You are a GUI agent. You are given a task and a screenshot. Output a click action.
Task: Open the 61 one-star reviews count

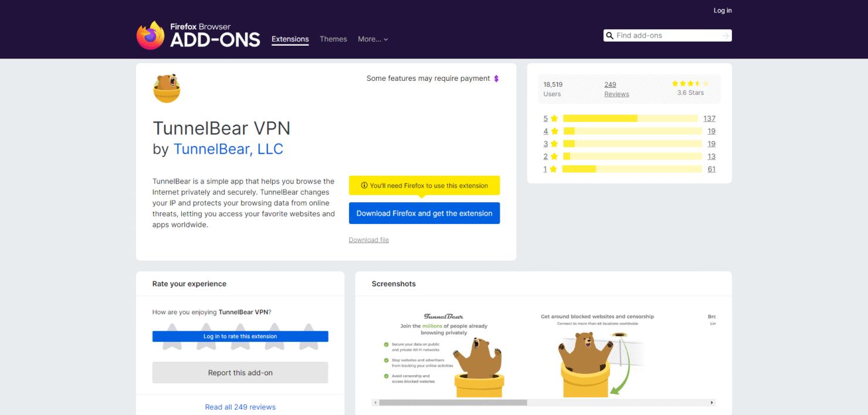click(x=711, y=169)
